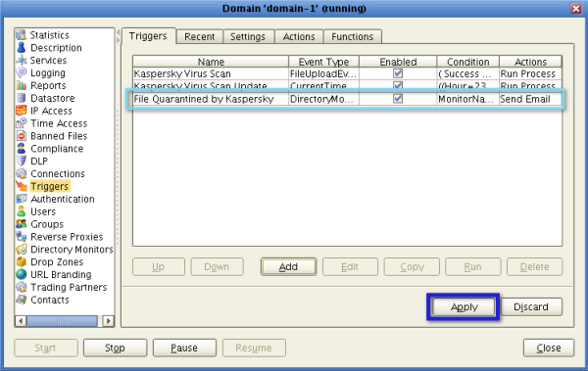The image size is (588, 371).
Task: Click the Trading Partners icon
Action: [22, 287]
